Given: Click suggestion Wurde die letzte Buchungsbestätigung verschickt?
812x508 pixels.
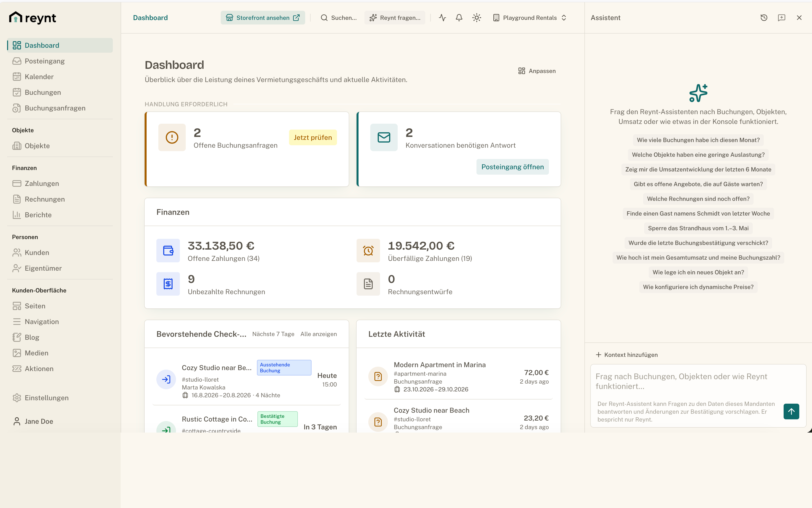Looking at the screenshot, I should (x=698, y=243).
